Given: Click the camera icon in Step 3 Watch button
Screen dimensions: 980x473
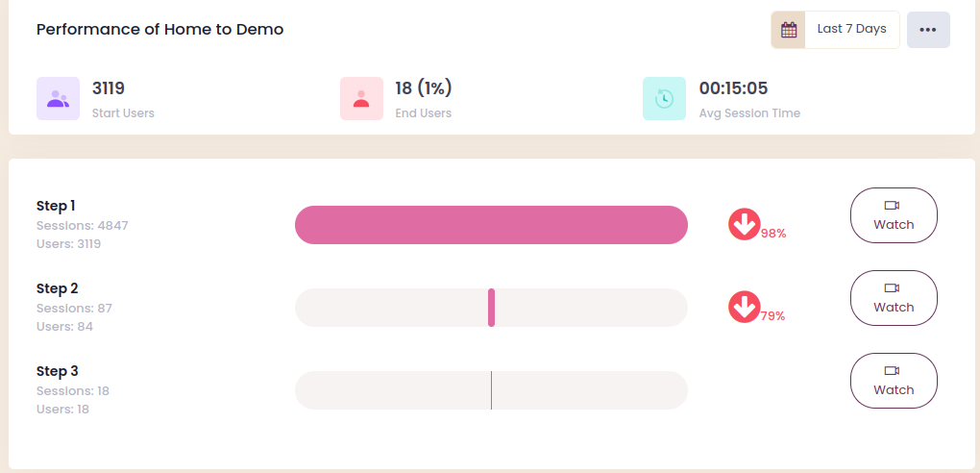Looking at the screenshot, I should pyautogui.click(x=893, y=371).
